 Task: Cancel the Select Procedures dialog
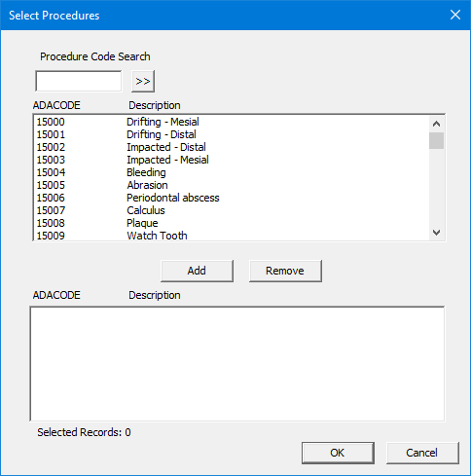pyautogui.click(x=422, y=453)
